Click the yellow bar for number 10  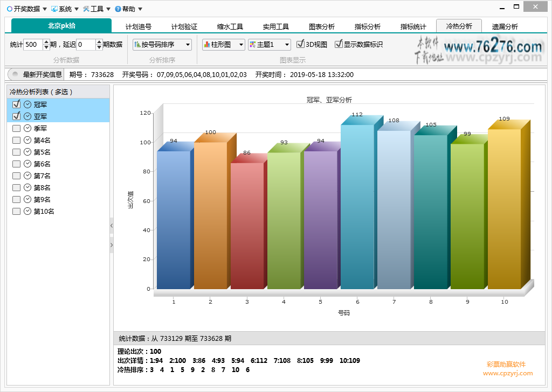click(504, 209)
